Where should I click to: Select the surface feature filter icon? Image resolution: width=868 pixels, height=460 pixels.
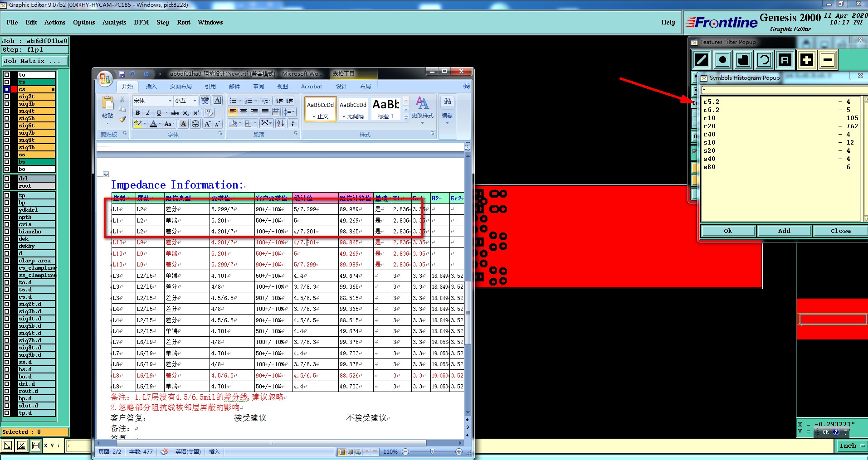pos(743,60)
